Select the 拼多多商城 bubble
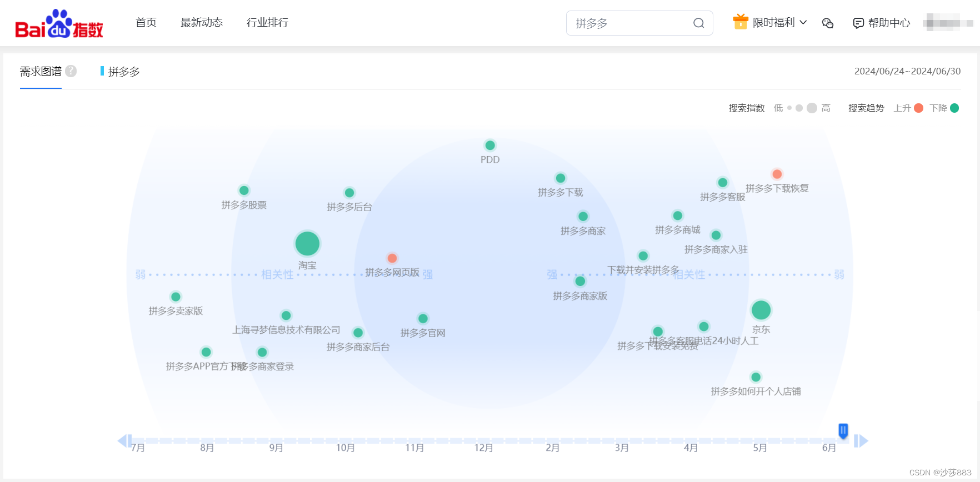Screen dimensions: 980x482 pos(677,215)
